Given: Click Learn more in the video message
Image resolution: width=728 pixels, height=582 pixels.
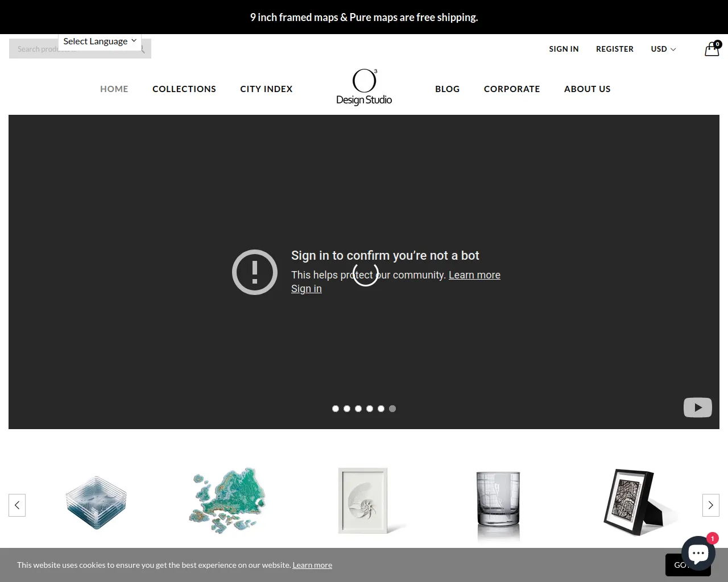Looking at the screenshot, I should pyautogui.click(x=474, y=275).
